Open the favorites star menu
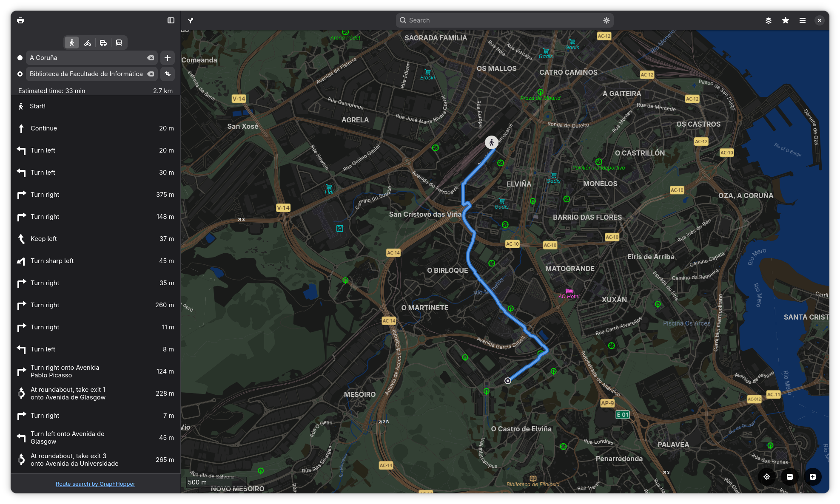Viewport: 840px width, 504px height. point(786,20)
